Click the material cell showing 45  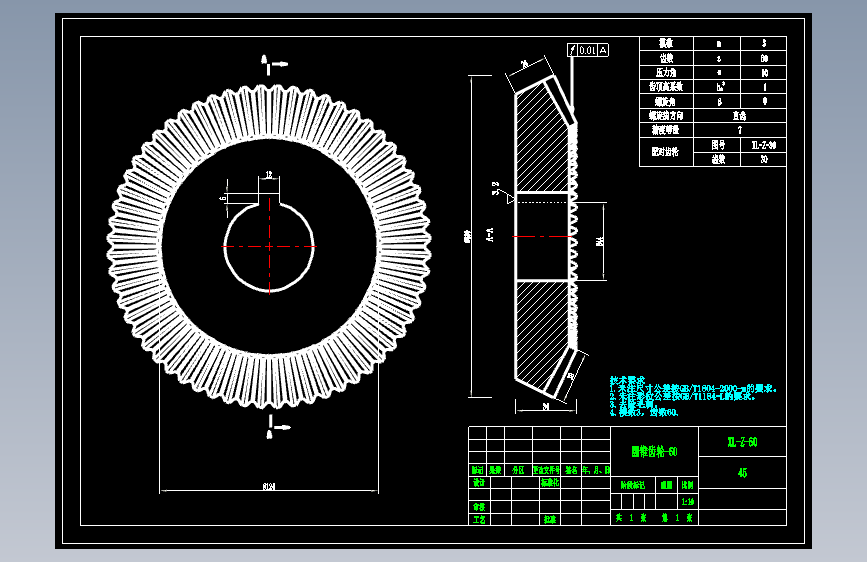tap(743, 473)
